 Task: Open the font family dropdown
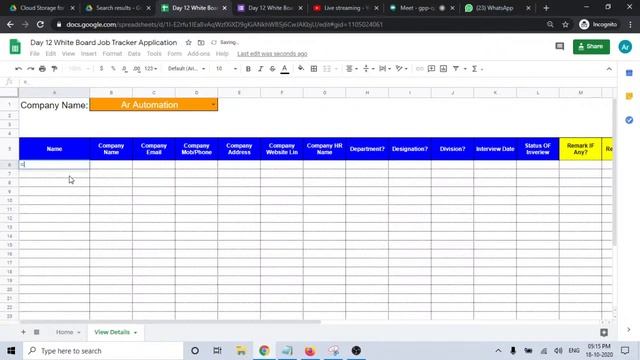coord(186,69)
